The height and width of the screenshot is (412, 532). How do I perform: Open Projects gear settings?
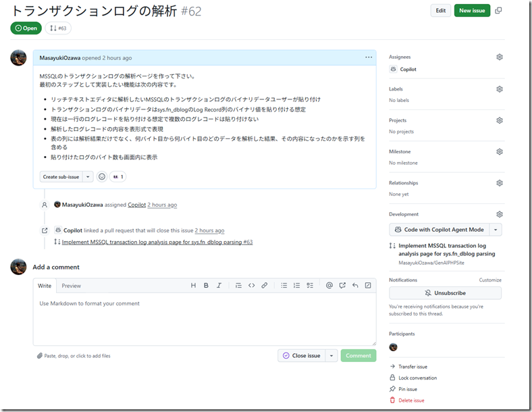coord(500,120)
